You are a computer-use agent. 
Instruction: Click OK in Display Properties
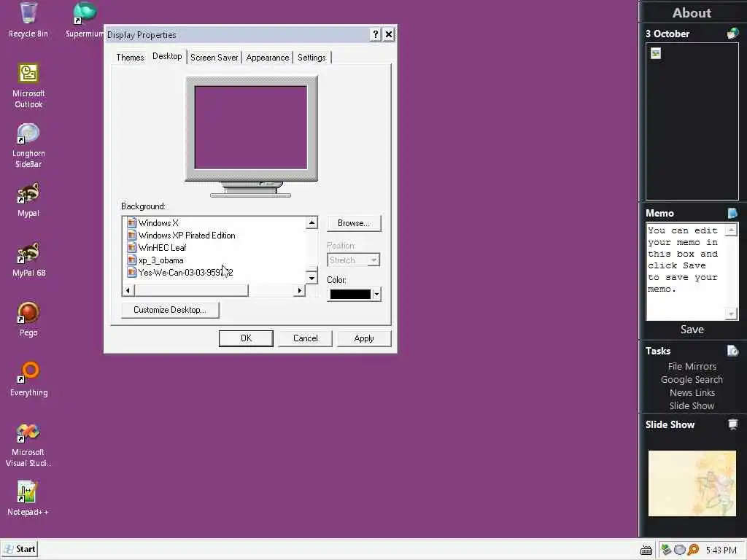246,338
